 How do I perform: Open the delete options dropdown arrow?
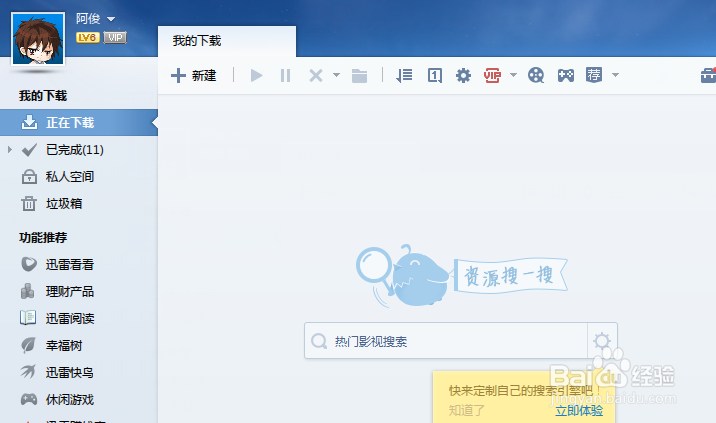point(336,75)
